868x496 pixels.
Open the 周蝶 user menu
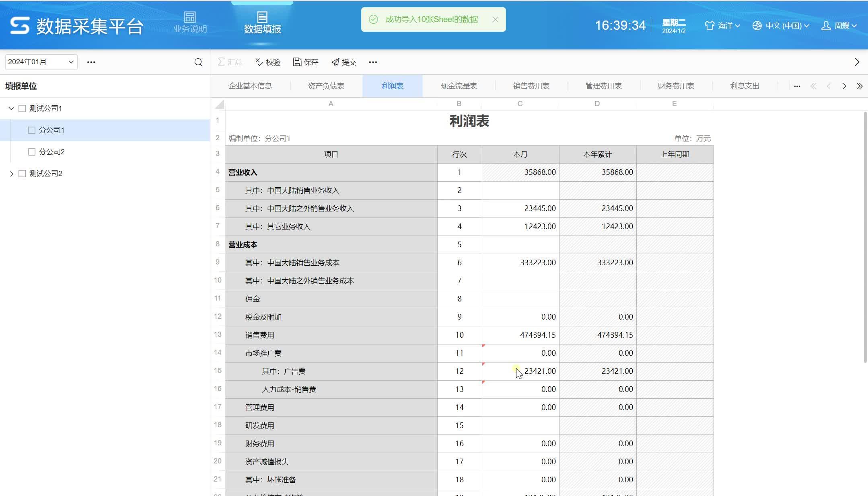click(839, 26)
